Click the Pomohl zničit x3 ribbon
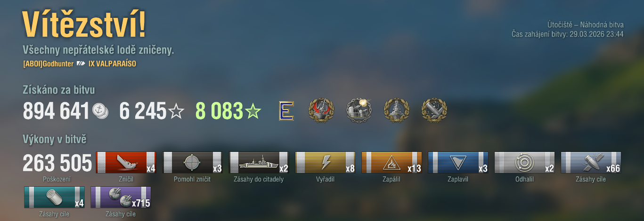The image size is (644, 221). point(192,163)
